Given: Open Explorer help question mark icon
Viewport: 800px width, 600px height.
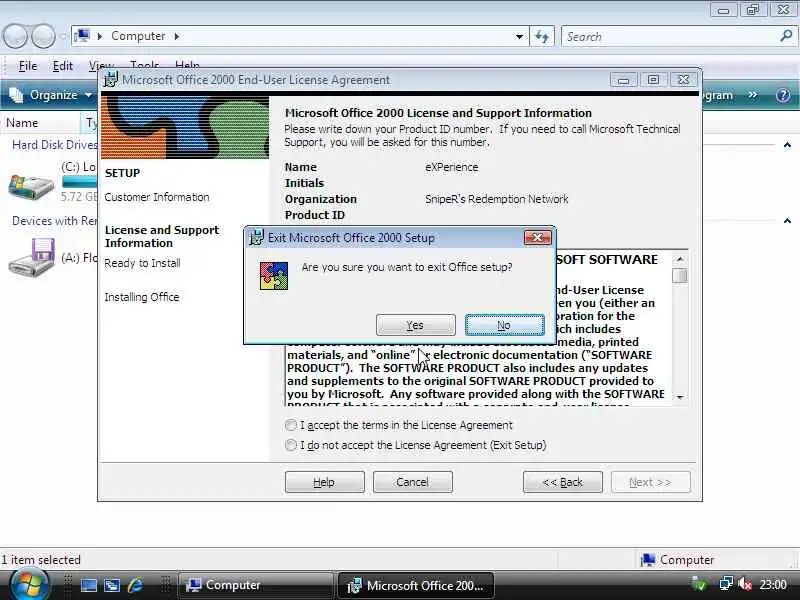Looking at the screenshot, I should click(783, 95).
